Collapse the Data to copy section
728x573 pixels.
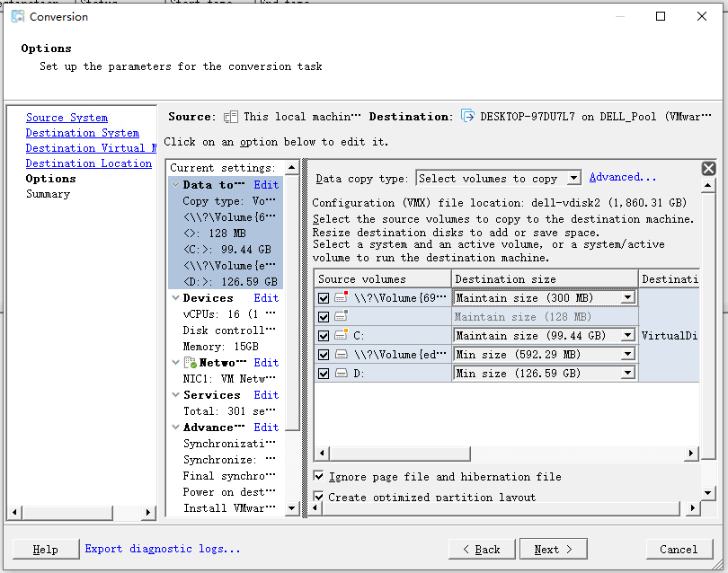[176, 185]
